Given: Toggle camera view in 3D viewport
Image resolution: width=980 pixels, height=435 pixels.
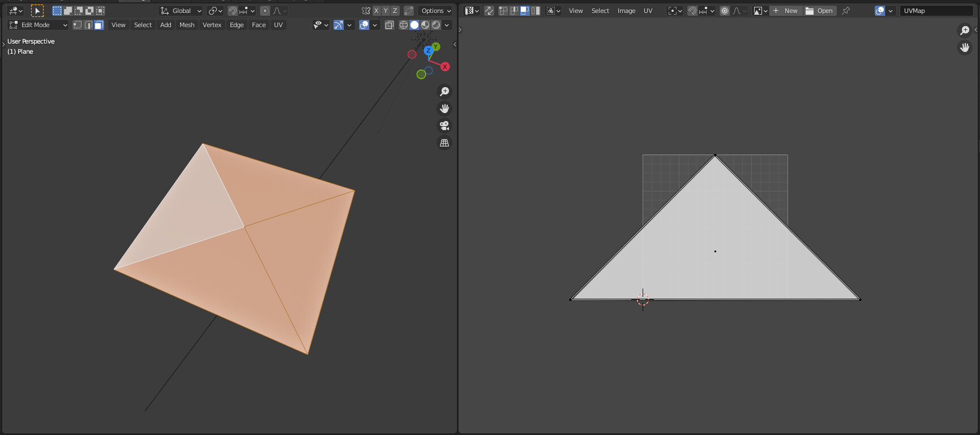Looking at the screenshot, I should pos(444,126).
